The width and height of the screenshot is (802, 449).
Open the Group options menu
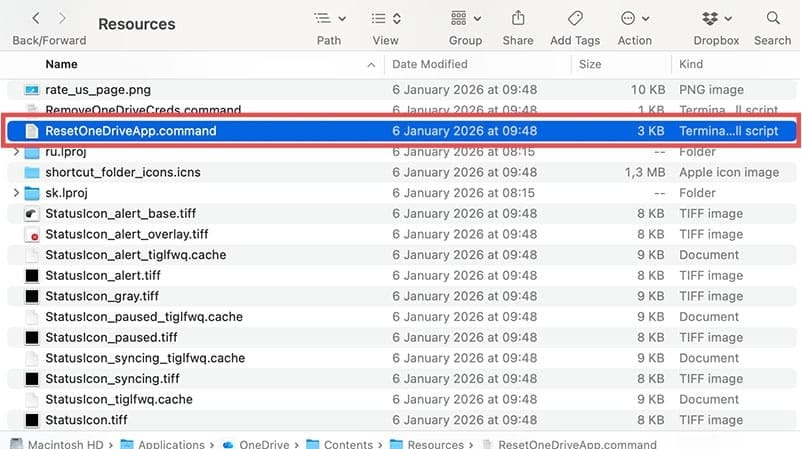465,18
